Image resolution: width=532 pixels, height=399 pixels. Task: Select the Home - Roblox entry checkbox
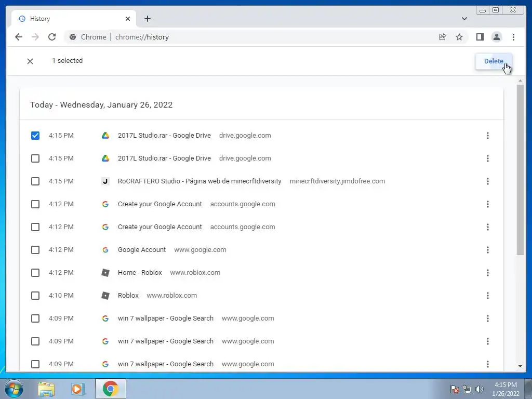tap(35, 272)
